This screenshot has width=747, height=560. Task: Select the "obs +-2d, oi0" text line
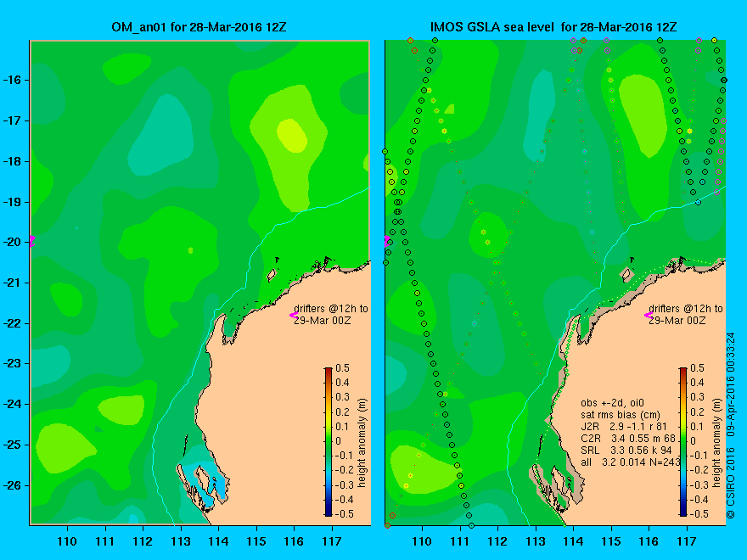612,403
